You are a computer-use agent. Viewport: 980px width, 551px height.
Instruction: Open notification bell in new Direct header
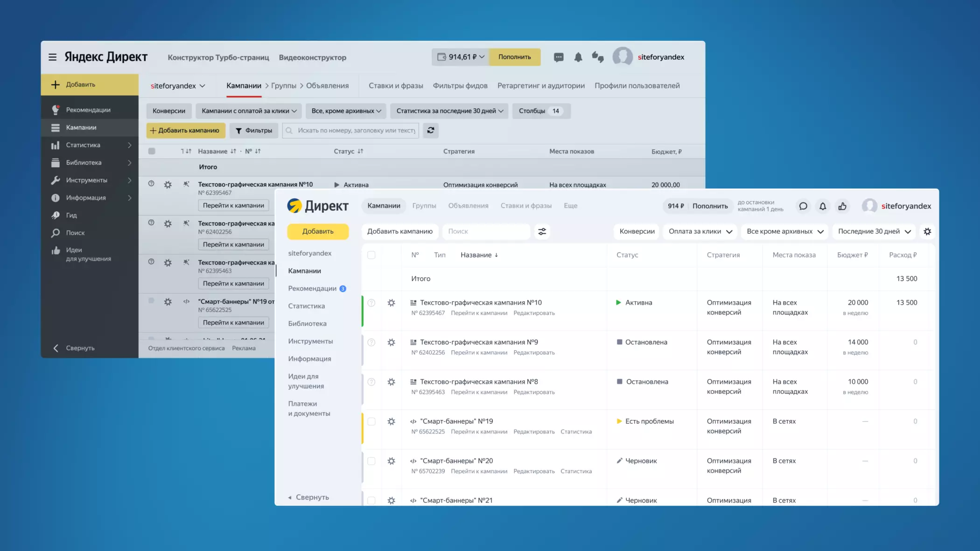click(x=823, y=206)
